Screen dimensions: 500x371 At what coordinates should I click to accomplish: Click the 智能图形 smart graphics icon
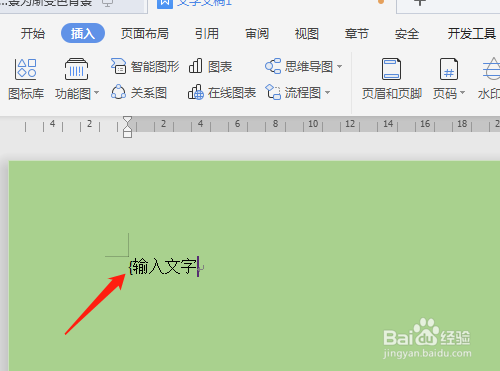pyautogui.click(x=118, y=66)
